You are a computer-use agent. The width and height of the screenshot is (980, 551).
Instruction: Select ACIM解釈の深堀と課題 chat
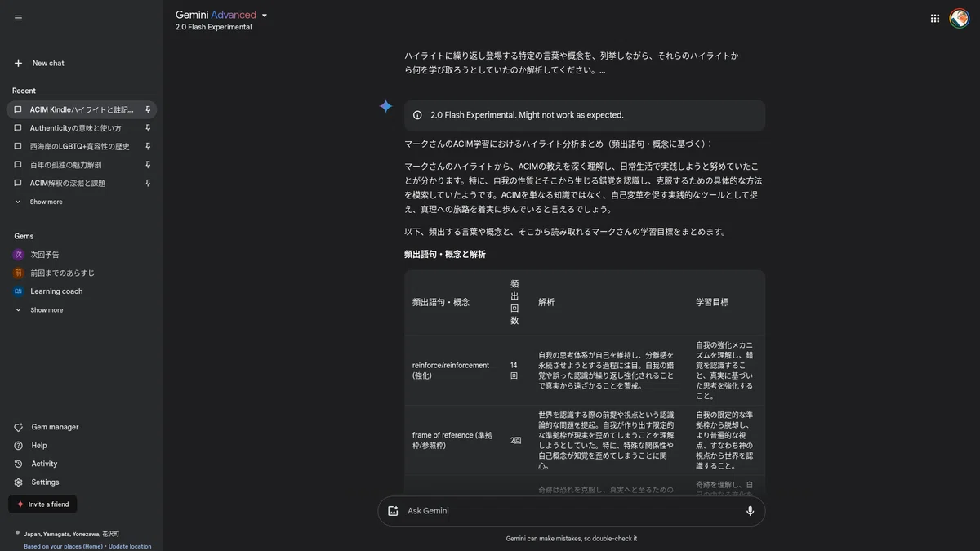(x=68, y=183)
